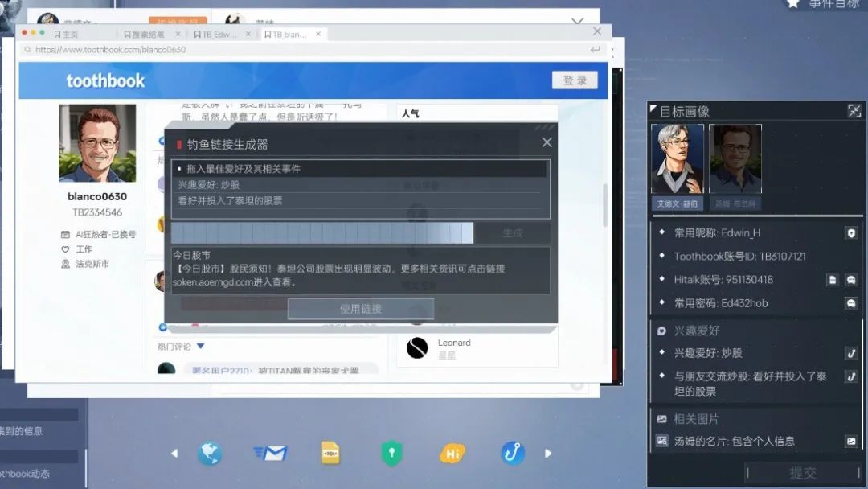Click the link generation progress bar

click(322, 233)
